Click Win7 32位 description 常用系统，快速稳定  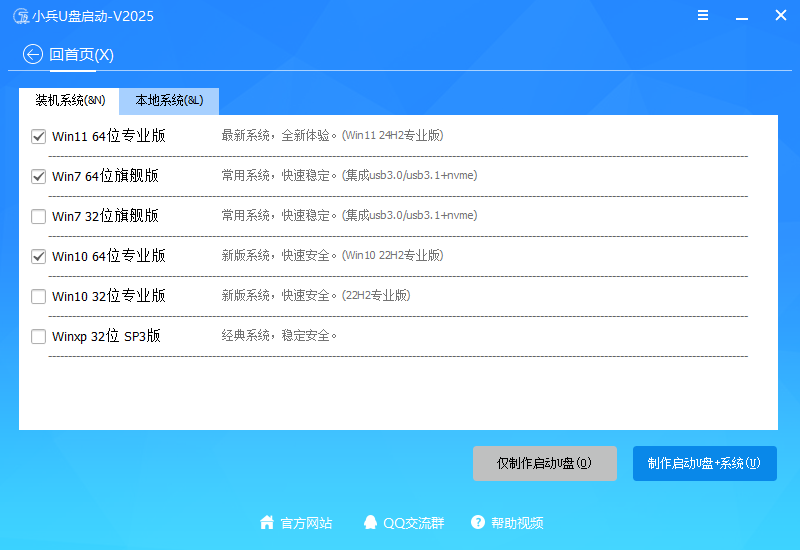pyautogui.click(x=349, y=215)
